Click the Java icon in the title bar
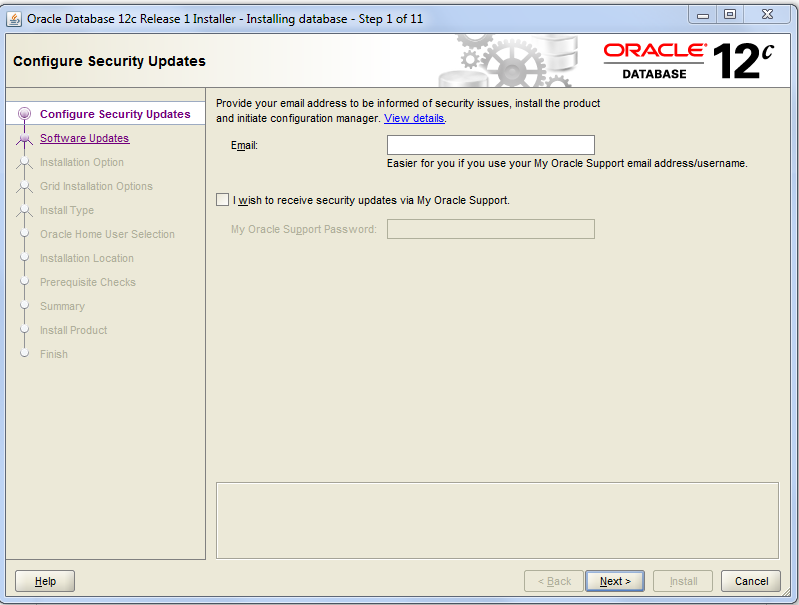This screenshot has height=605, width=799. click(x=14, y=19)
